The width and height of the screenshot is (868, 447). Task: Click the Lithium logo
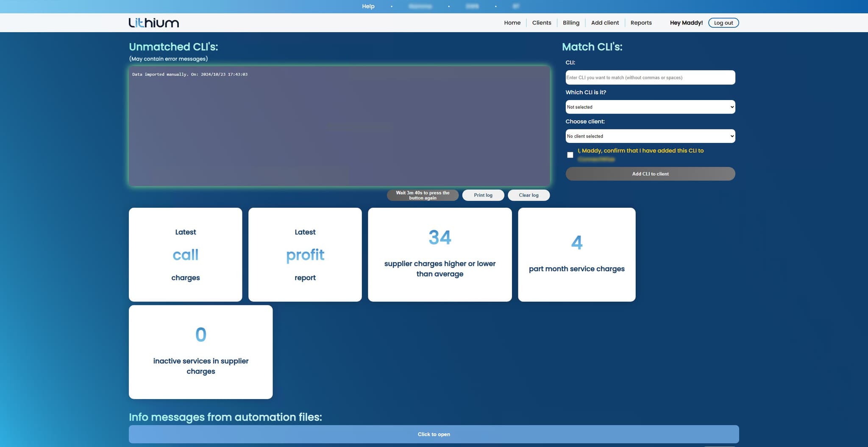(x=153, y=22)
